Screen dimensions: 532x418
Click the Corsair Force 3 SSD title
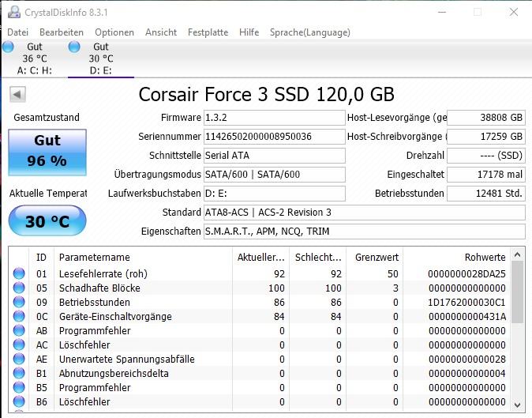(266, 94)
